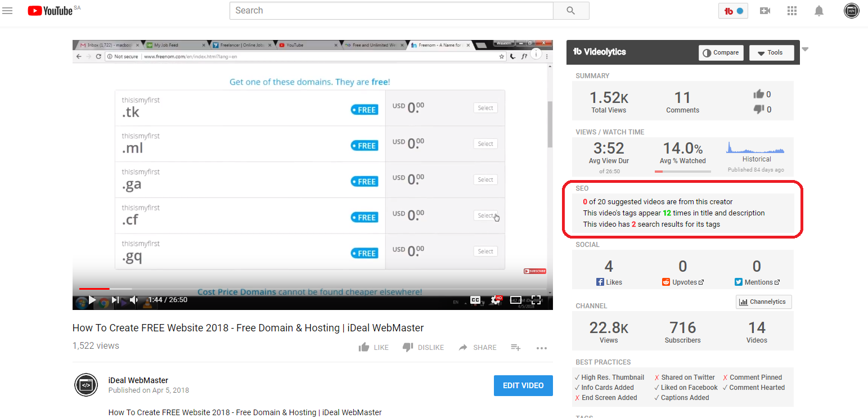Open the account avatar menu
This screenshot has height=418, width=868.
(x=851, y=11)
